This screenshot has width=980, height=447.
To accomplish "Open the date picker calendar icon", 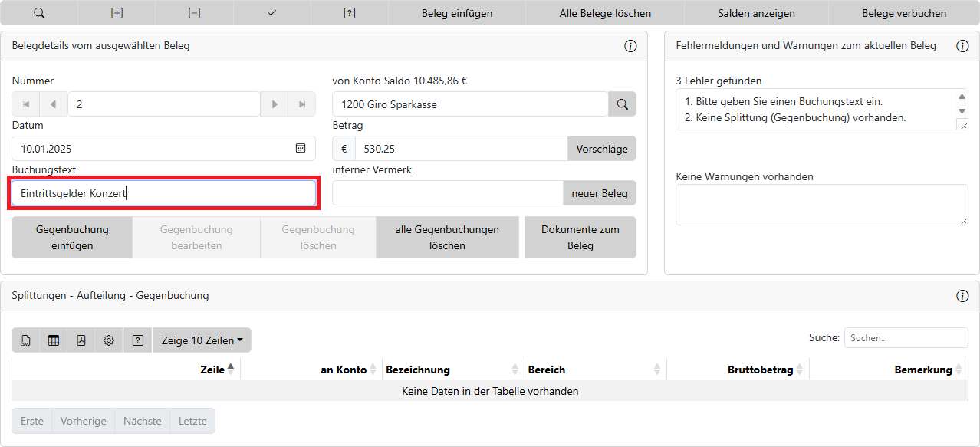I will [x=301, y=149].
